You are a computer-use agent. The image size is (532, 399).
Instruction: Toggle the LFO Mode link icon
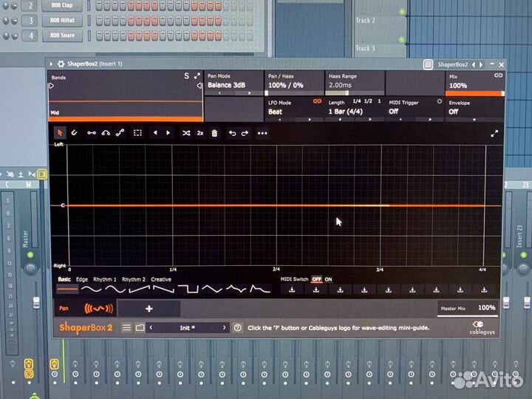click(x=317, y=101)
